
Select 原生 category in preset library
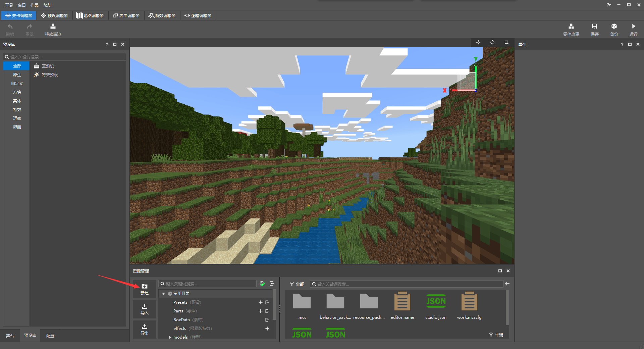17,74
